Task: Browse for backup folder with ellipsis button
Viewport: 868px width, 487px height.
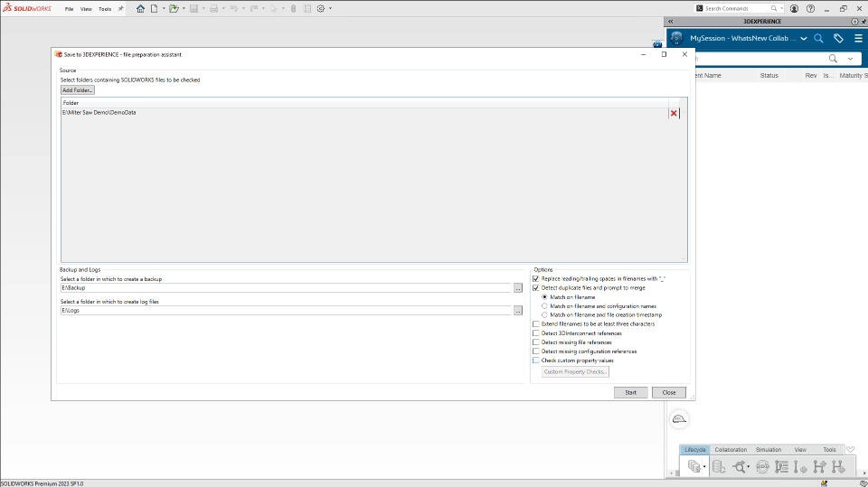Action: coord(517,288)
